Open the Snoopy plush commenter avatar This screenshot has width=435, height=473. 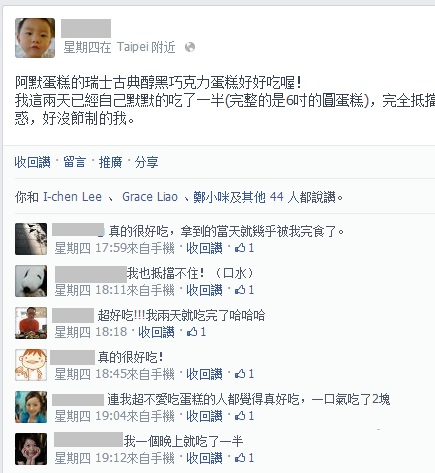click(x=31, y=281)
